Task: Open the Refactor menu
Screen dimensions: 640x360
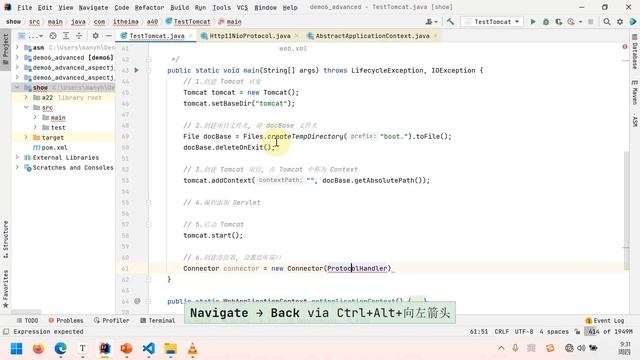Action: (149, 7)
